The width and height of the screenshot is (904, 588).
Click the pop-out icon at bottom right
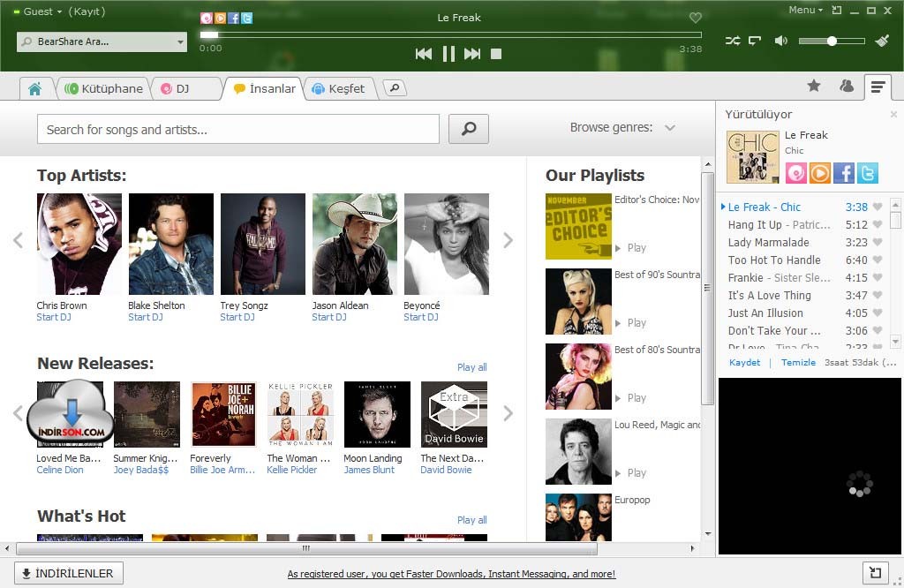pyautogui.click(x=875, y=572)
